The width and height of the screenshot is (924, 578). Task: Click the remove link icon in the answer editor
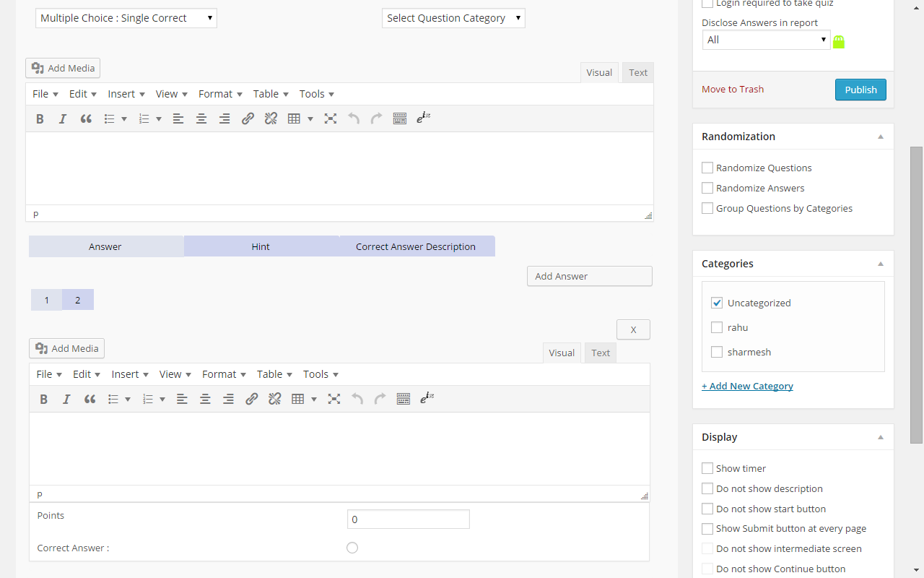point(274,400)
